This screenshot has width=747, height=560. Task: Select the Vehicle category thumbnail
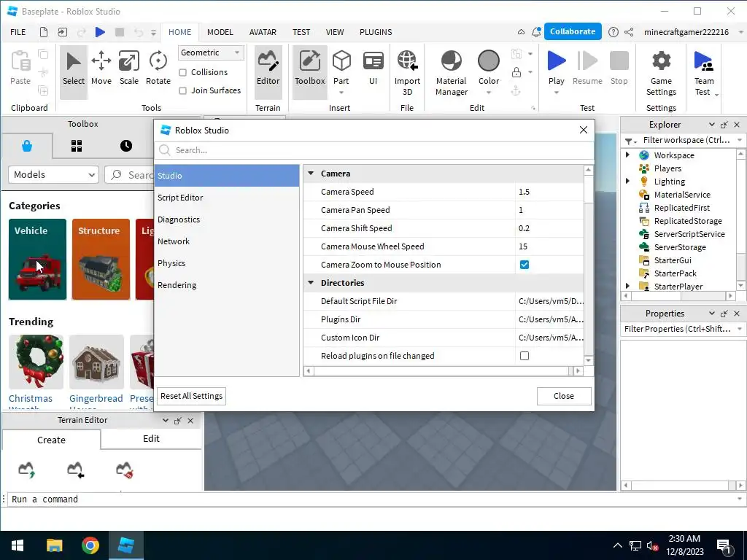point(37,259)
